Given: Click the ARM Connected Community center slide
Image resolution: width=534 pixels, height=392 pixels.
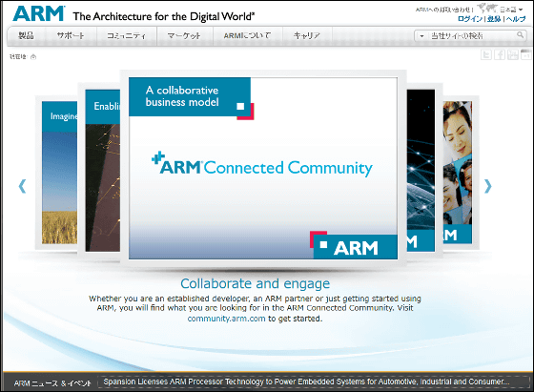Looking at the screenshot, I should pos(263,168).
